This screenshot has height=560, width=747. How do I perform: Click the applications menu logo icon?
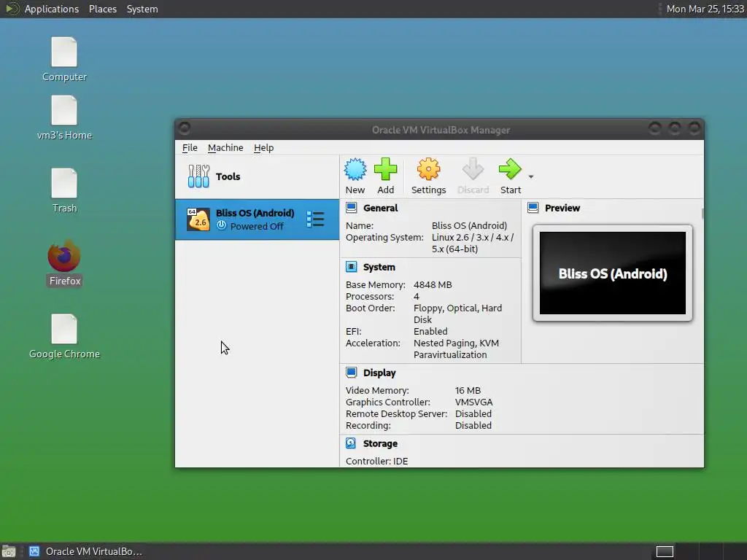[11, 9]
